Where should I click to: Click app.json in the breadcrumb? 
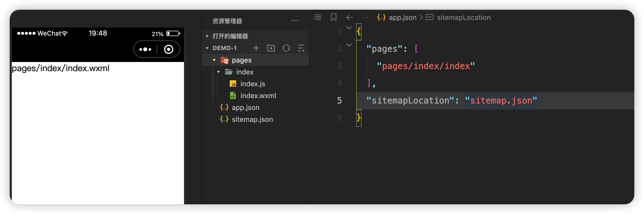pos(402,18)
